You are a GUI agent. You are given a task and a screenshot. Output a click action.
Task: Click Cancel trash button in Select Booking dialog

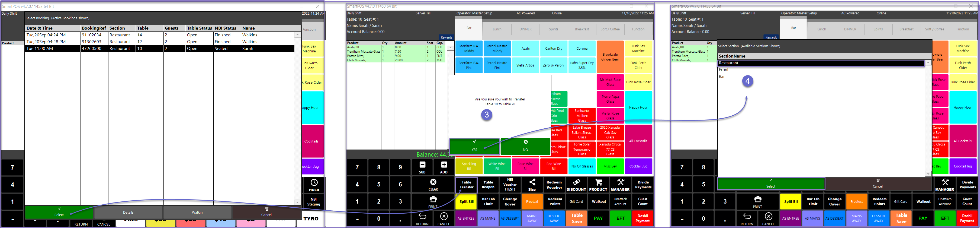tap(266, 213)
